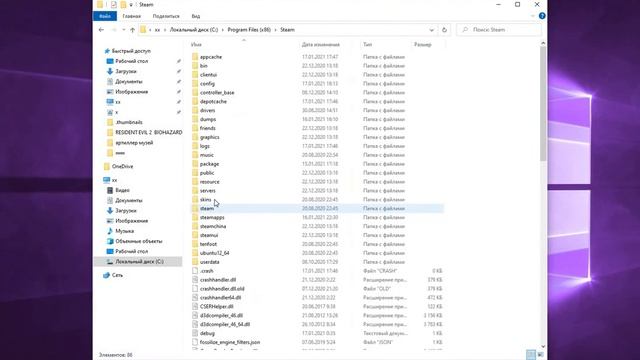The height and width of the screenshot is (360, 640).
Task: Sort by Тип column header
Action: 367,44
